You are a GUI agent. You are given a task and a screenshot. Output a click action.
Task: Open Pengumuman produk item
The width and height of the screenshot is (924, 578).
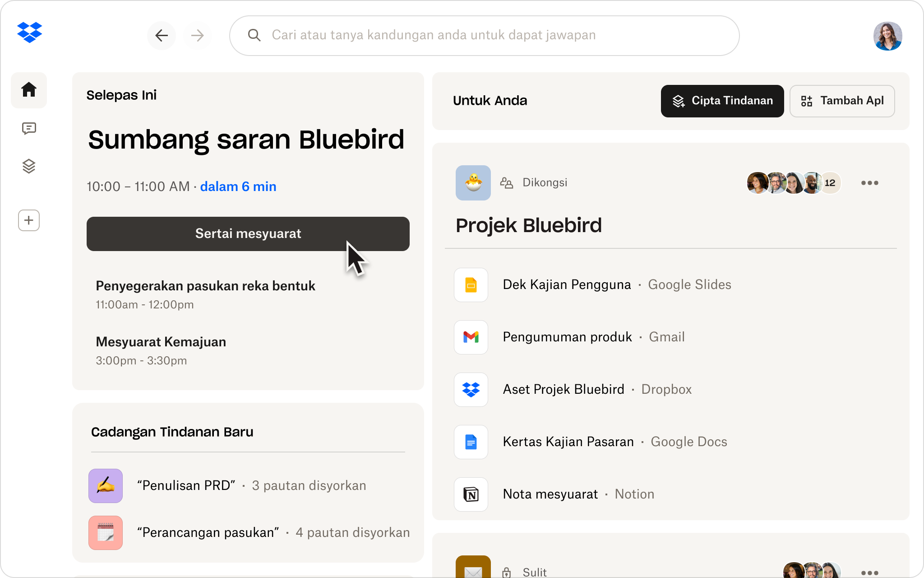pos(567,337)
